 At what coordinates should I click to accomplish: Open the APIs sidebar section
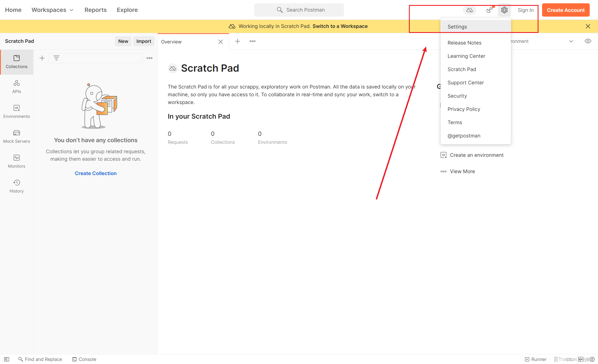point(17,87)
